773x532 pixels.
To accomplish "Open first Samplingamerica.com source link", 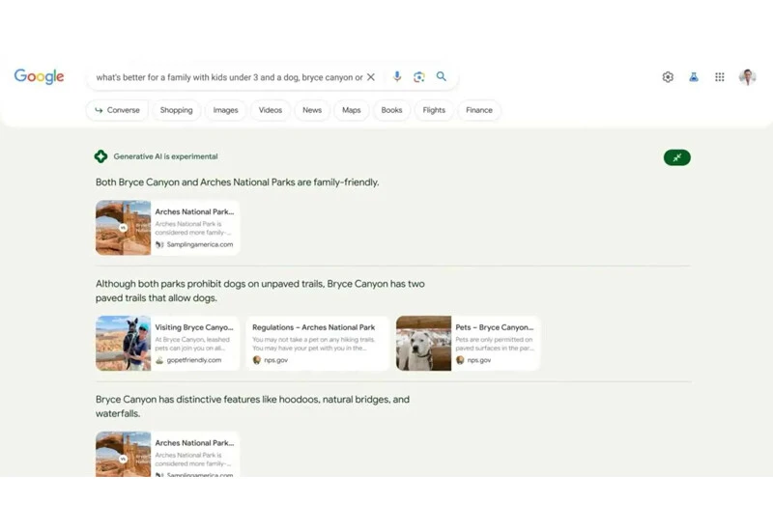I will pos(200,244).
